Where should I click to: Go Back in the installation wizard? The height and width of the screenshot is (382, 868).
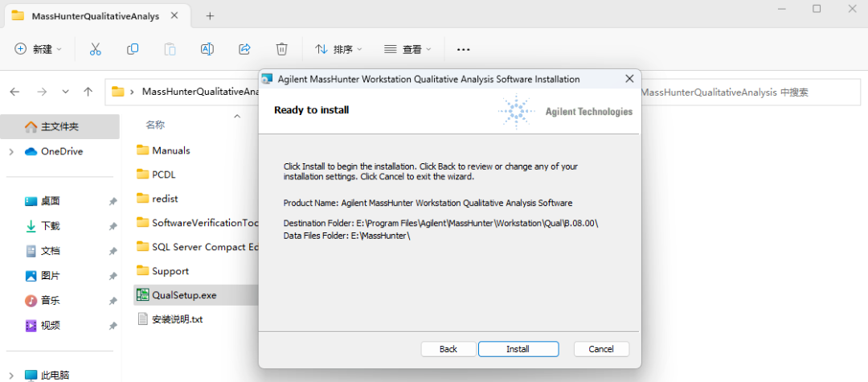(448, 349)
